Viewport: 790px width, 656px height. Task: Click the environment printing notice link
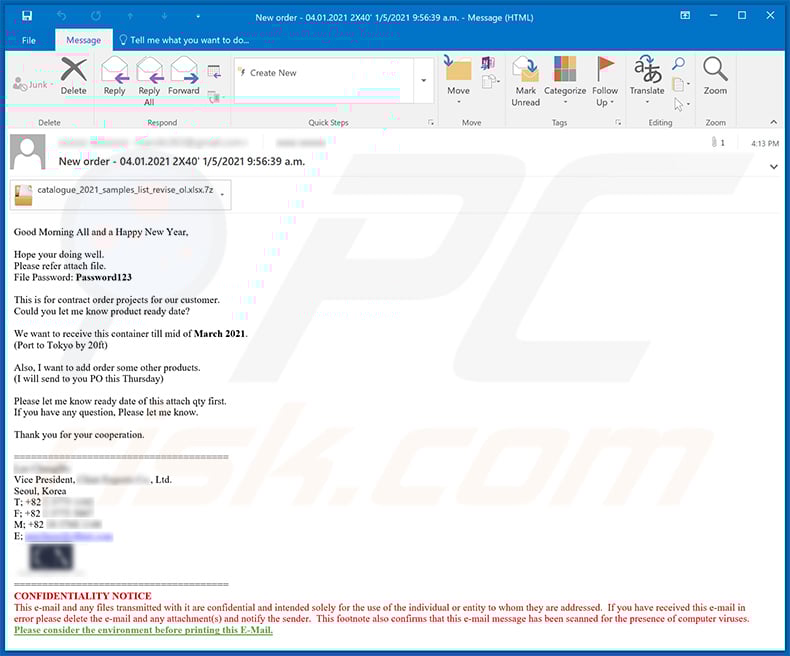pyautogui.click(x=143, y=630)
